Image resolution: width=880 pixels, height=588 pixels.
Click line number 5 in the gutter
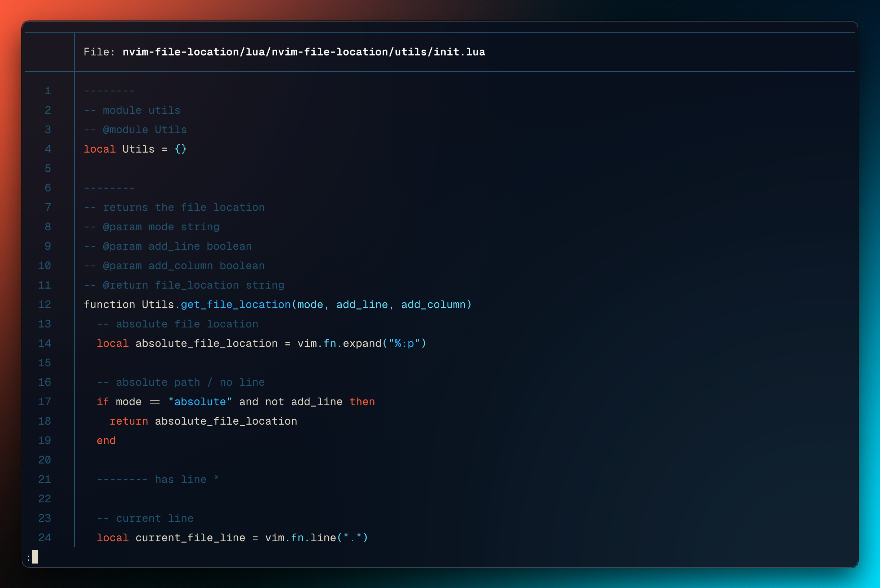point(48,168)
